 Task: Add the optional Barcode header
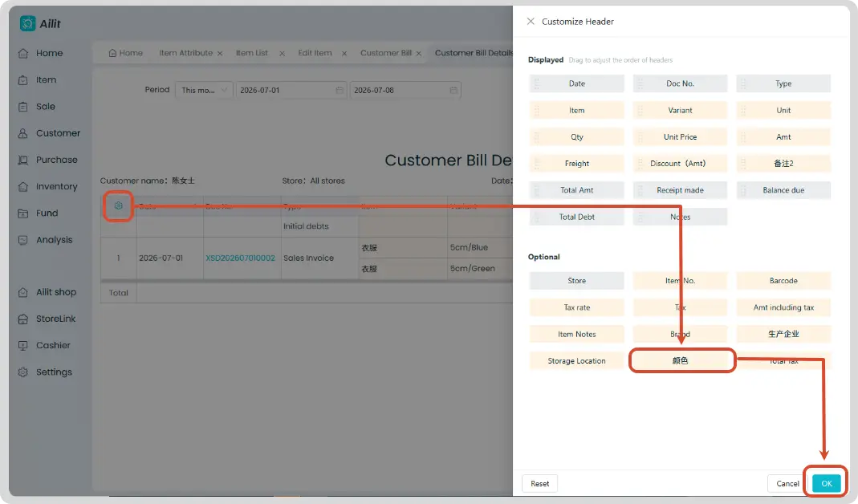(x=783, y=281)
